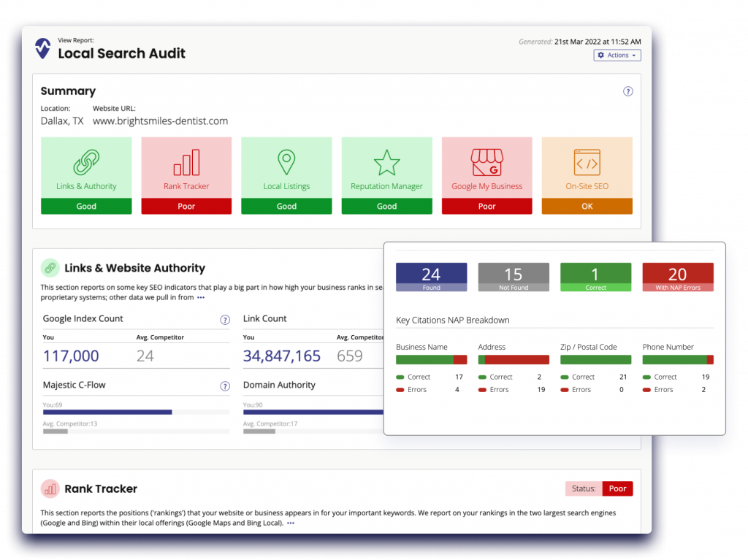Click the On-Site SEO code icon
This screenshot has height=560, width=748.
(587, 162)
